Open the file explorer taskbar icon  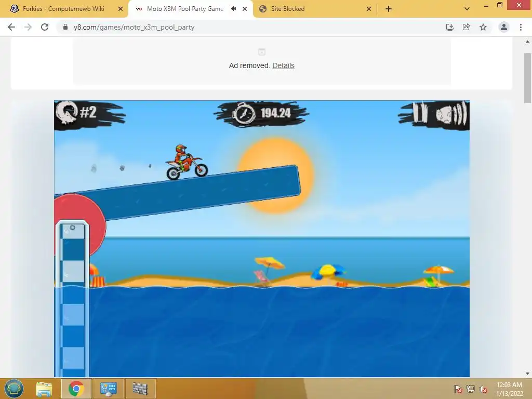coord(44,389)
